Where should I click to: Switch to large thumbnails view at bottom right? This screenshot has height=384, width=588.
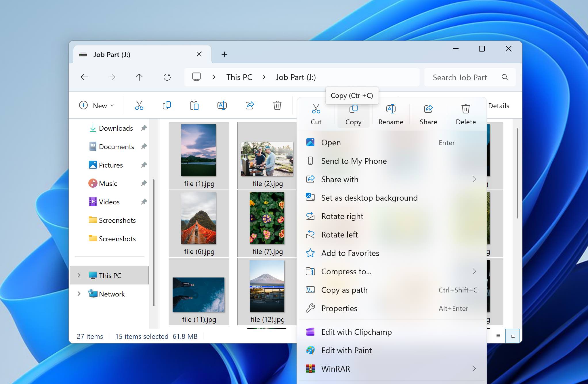coord(512,336)
